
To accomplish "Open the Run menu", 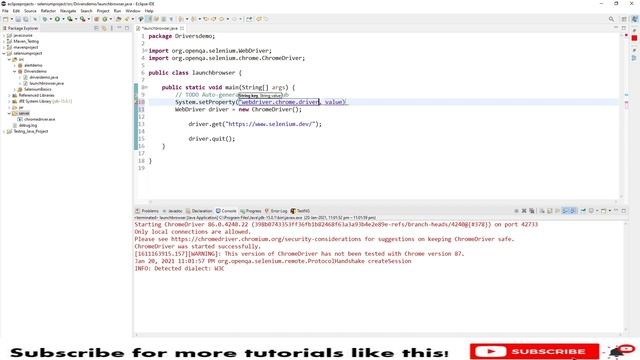I will [x=117, y=11].
